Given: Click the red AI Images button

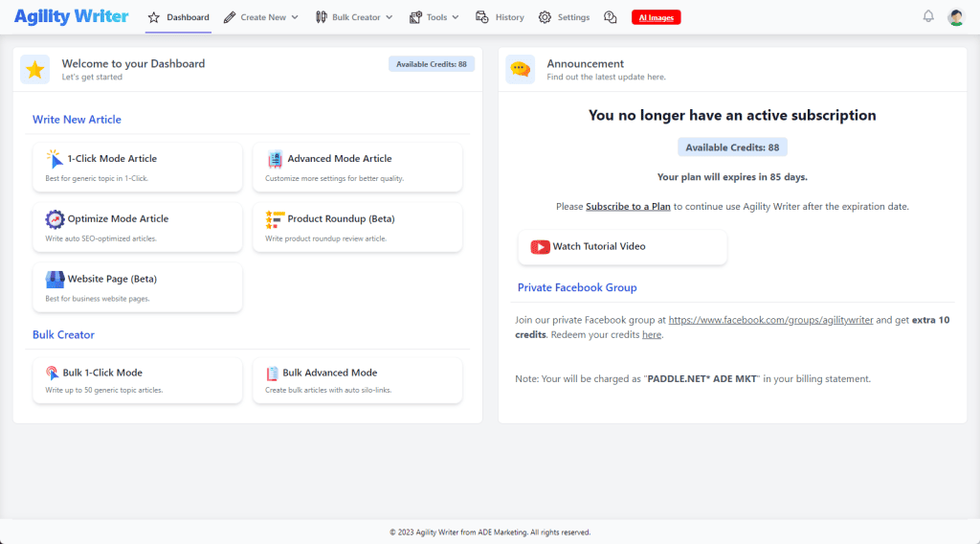Looking at the screenshot, I should pyautogui.click(x=657, y=17).
